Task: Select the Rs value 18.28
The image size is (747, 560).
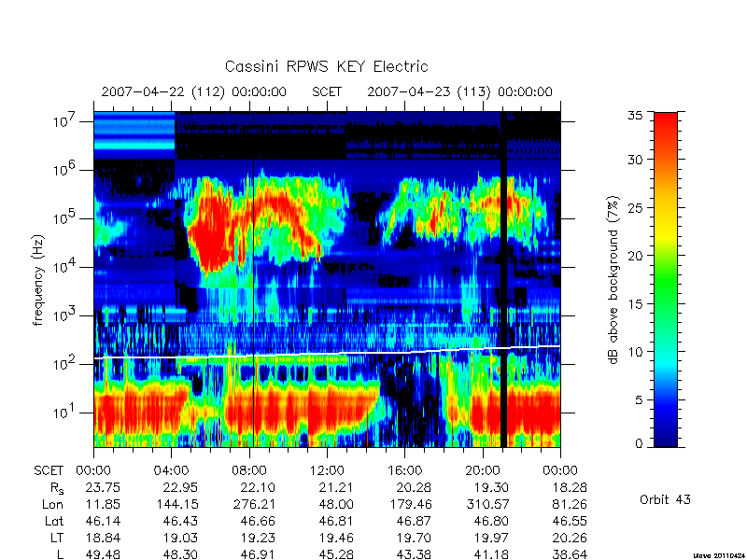Action: click(x=569, y=487)
